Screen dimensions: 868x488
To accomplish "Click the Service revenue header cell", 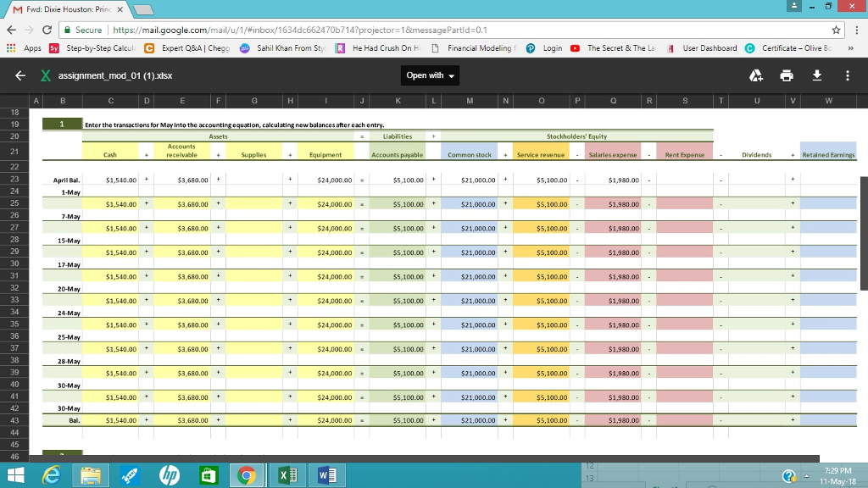I will click(541, 151).
